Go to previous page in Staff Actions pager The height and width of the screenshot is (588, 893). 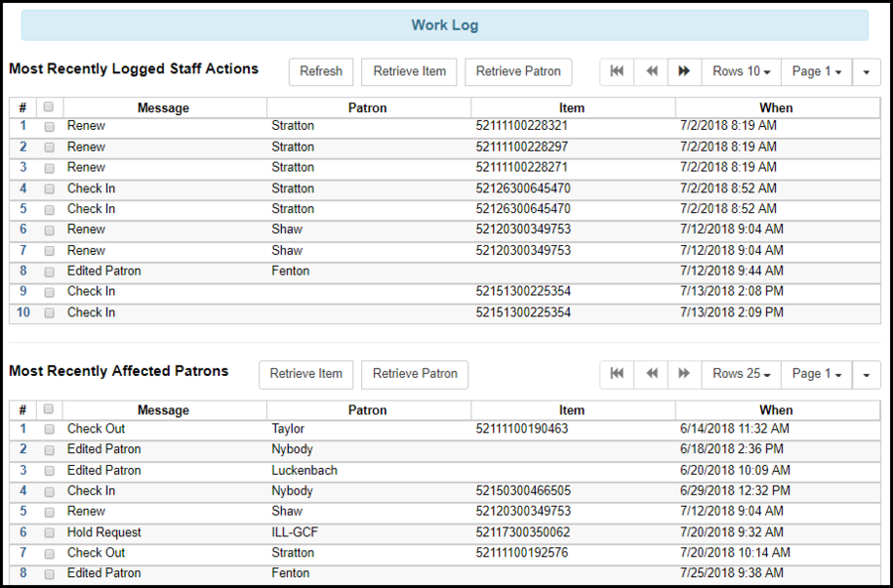tap(651, 71)
